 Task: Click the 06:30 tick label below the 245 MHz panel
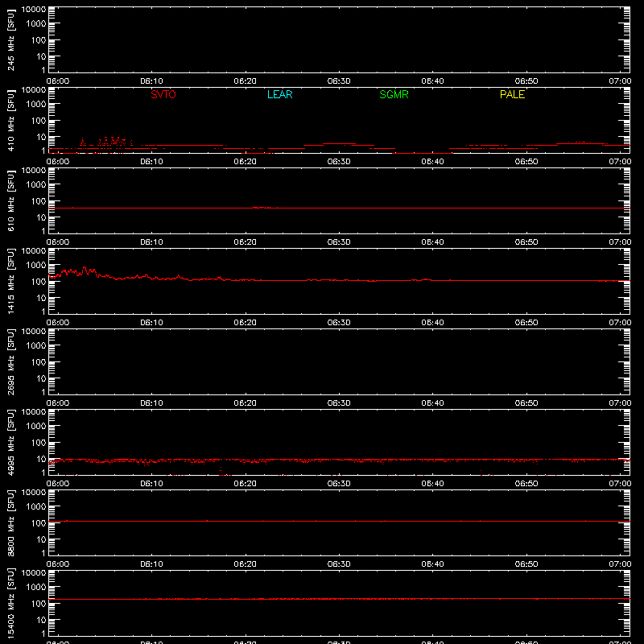[339, 81]
